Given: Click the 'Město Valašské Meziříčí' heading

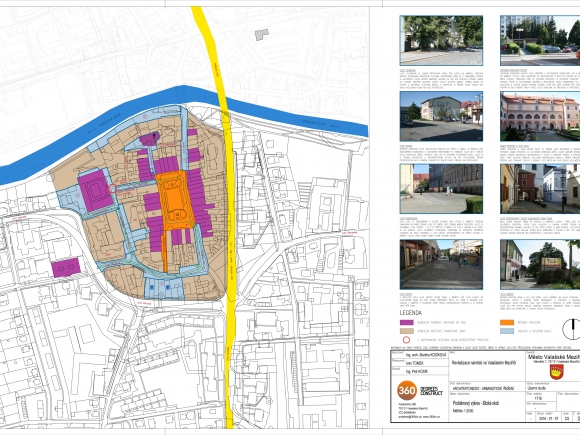Looking at the screenshot, I should pyautogui.click(x=554, y=357).
